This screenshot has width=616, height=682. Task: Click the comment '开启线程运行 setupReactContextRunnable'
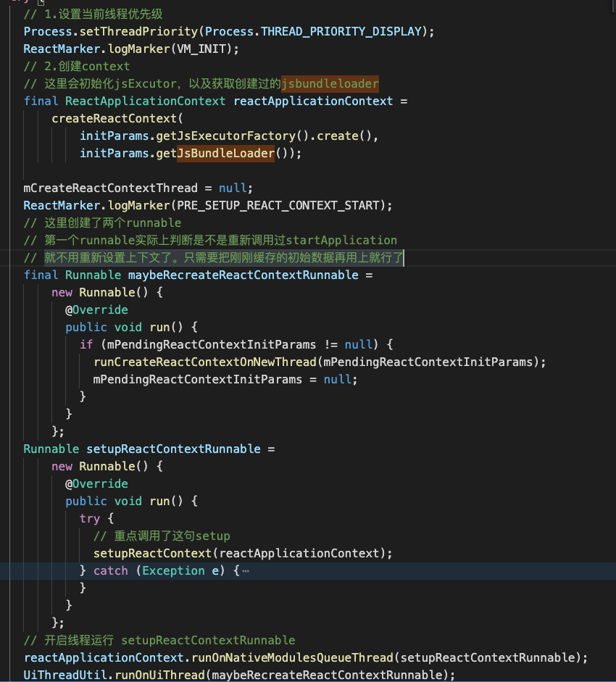coord(159,640)
